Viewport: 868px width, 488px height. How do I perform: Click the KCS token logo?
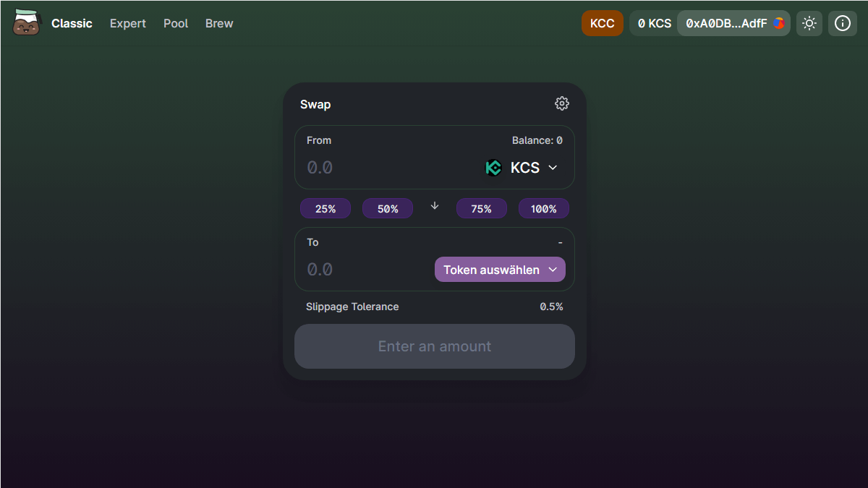pyautogui.click(x=493, y=168)
